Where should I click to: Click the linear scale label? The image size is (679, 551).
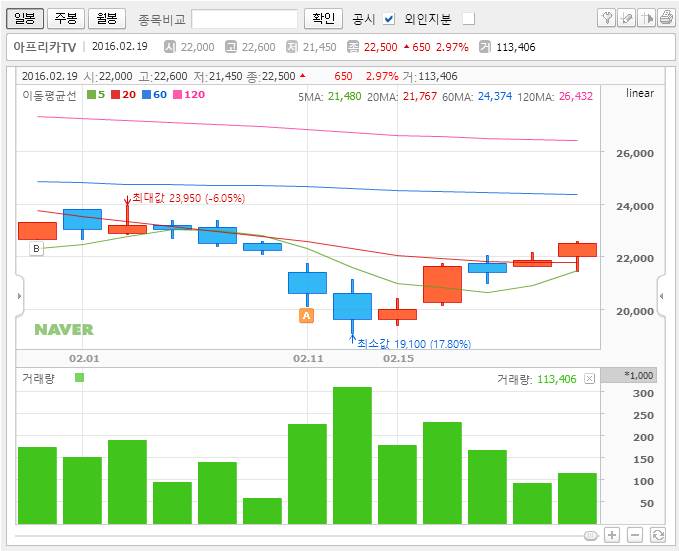[640, 93]
